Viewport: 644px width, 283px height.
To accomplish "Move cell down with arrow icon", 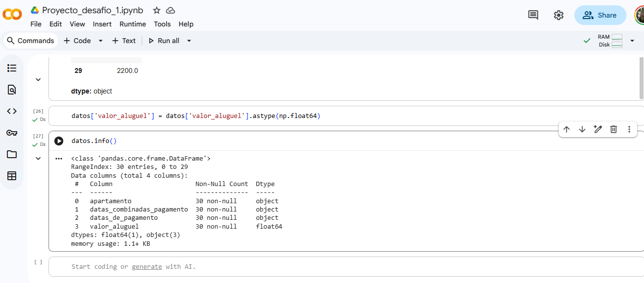I will point(582,129).
